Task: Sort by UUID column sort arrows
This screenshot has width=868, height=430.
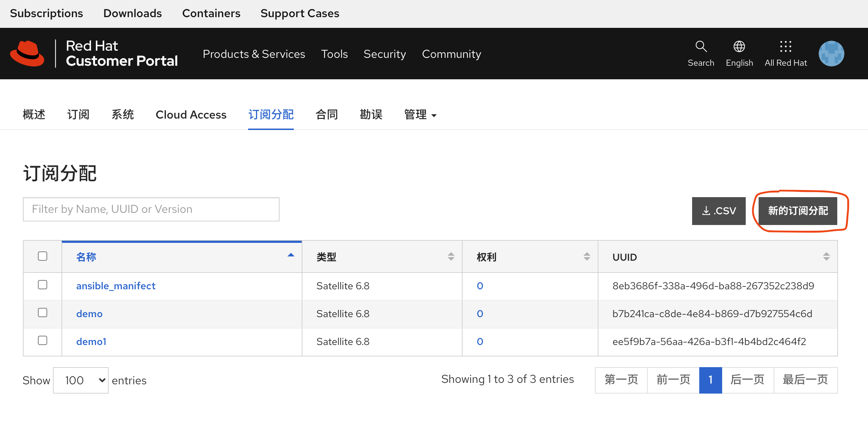Action: pyautogui.click(x=826, y=256)
